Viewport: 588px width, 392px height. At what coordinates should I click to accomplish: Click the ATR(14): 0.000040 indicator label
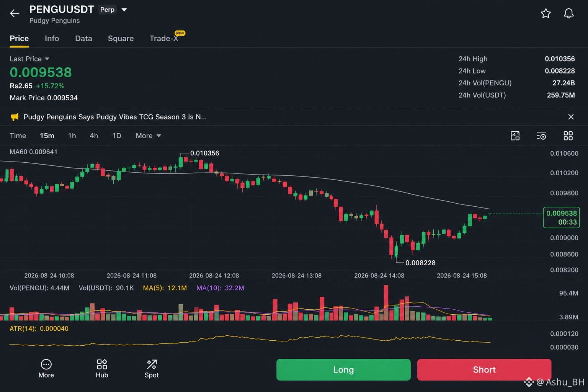[39, 328]
